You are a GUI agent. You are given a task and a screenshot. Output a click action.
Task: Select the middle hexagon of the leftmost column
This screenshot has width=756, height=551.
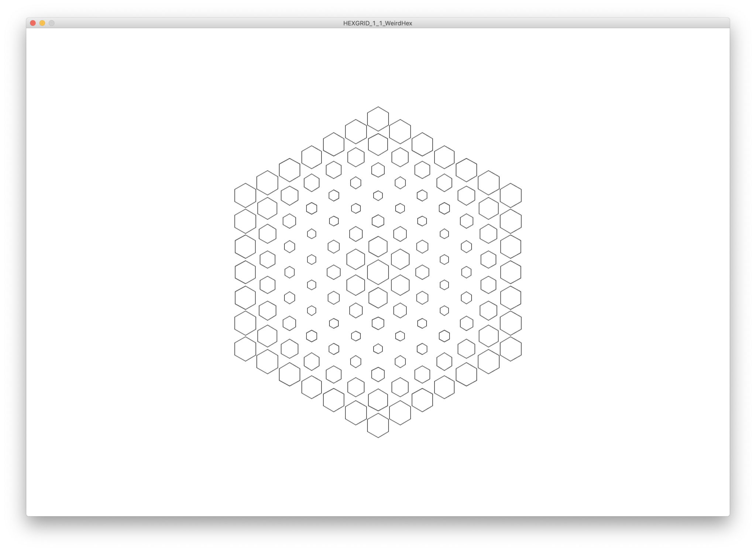point(245,272)
